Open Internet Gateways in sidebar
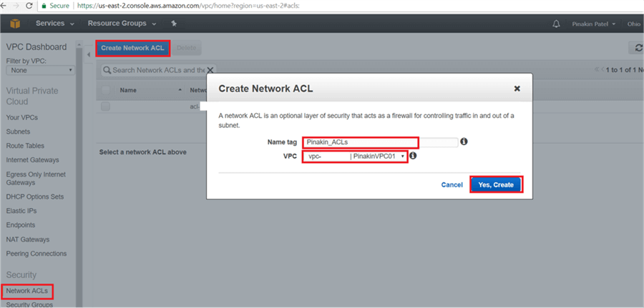 point(32,160)
